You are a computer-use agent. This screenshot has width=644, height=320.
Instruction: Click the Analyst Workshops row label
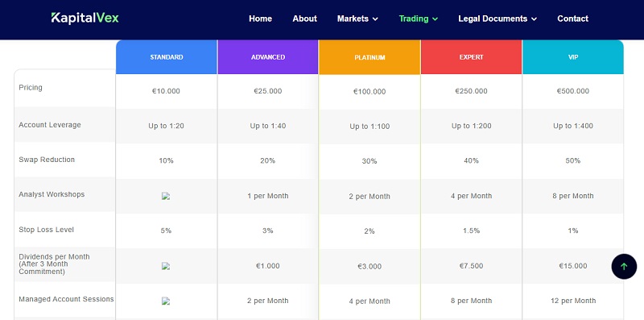(x=52, y=194)
